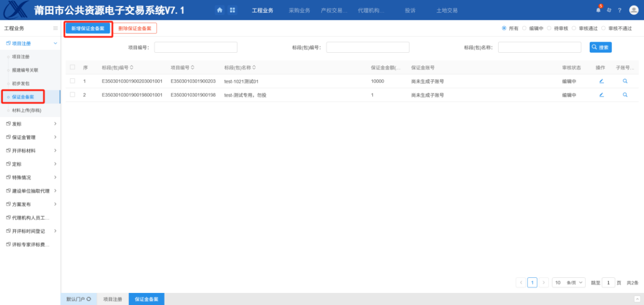Click edit pencil for test-1021测试01 row
This screenshot has height=305, width=644.
[601, 81]
